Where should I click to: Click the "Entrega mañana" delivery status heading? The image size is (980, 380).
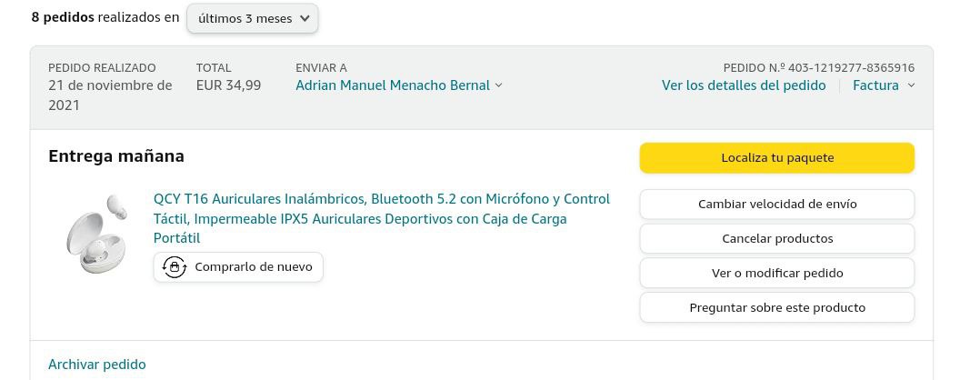coord(116,156)
